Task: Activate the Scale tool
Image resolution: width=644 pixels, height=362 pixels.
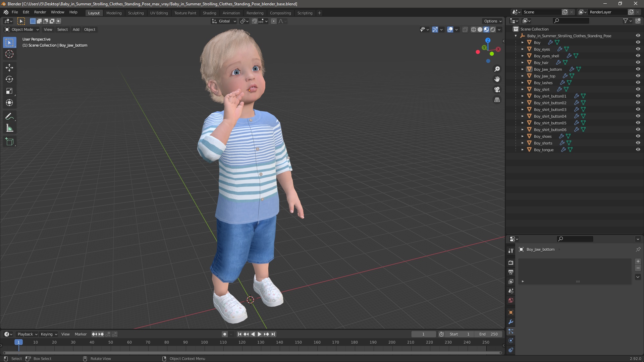Action: coord(9,91)
